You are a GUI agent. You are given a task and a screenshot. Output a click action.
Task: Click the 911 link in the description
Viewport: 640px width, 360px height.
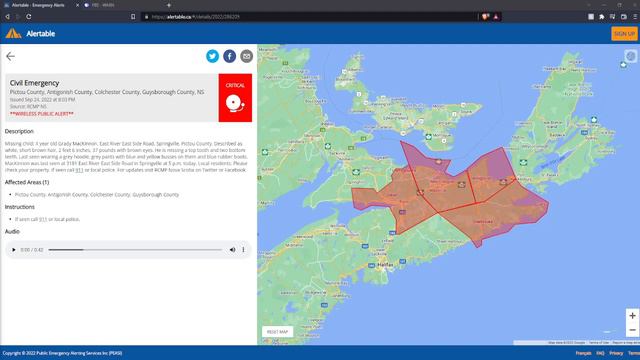(80, 170)
